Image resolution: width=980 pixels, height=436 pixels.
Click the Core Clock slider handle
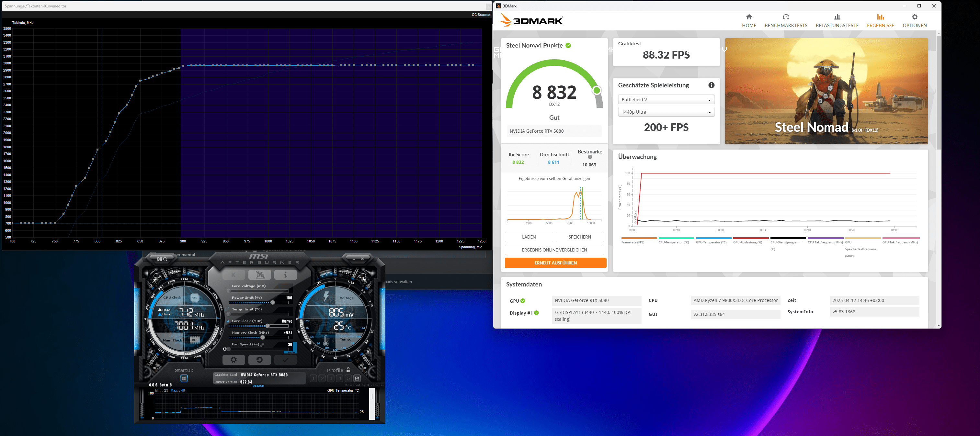tap(268, 326)
